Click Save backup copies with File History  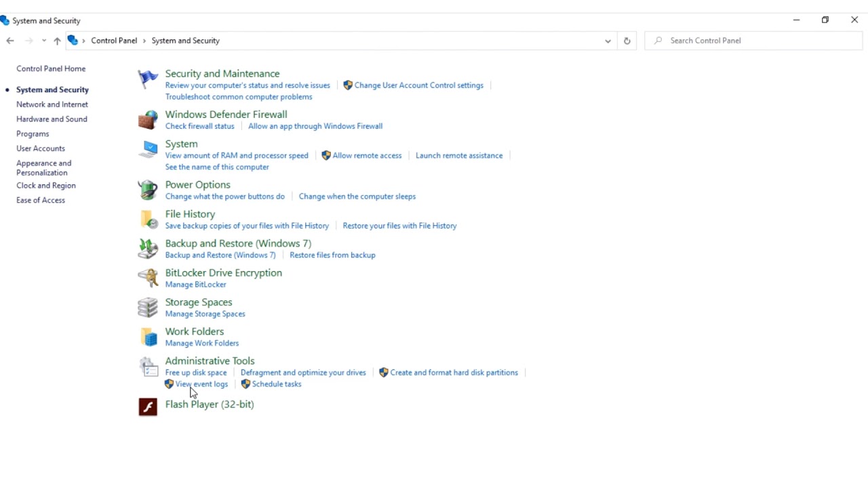coord(247,226)
